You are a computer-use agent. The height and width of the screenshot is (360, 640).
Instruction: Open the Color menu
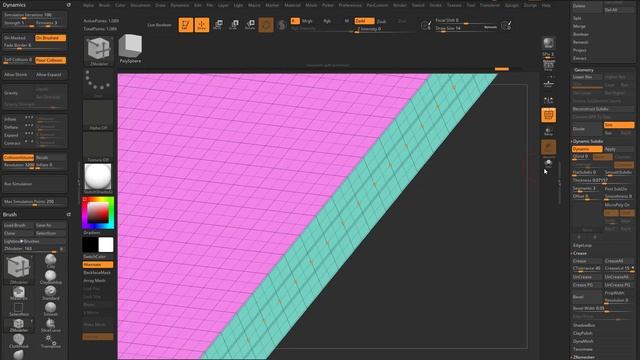[120, 5]
